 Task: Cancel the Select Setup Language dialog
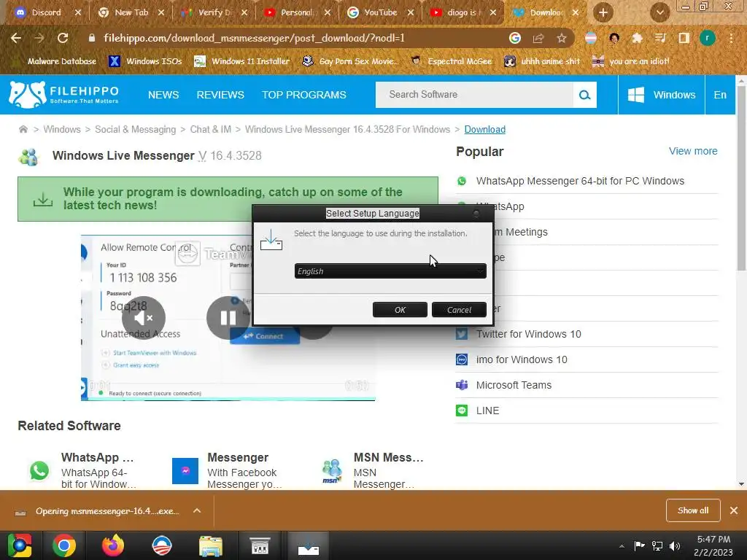[x=459, y=309]
